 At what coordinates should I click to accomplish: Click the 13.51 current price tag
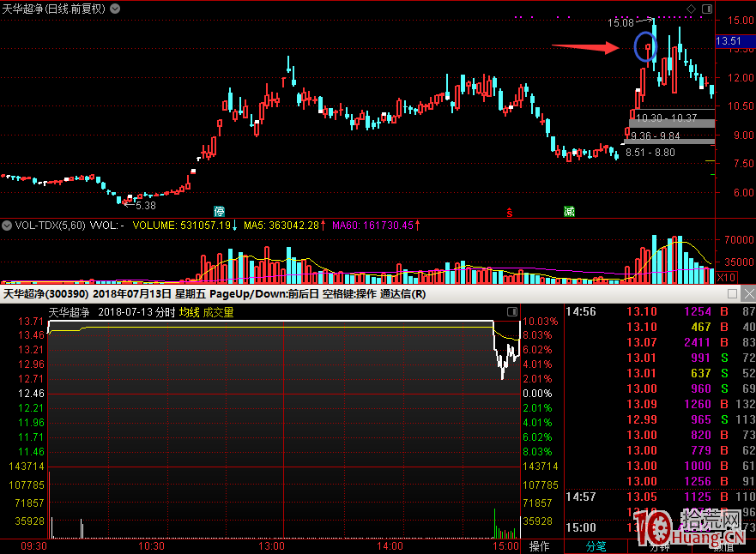point(735,41)
